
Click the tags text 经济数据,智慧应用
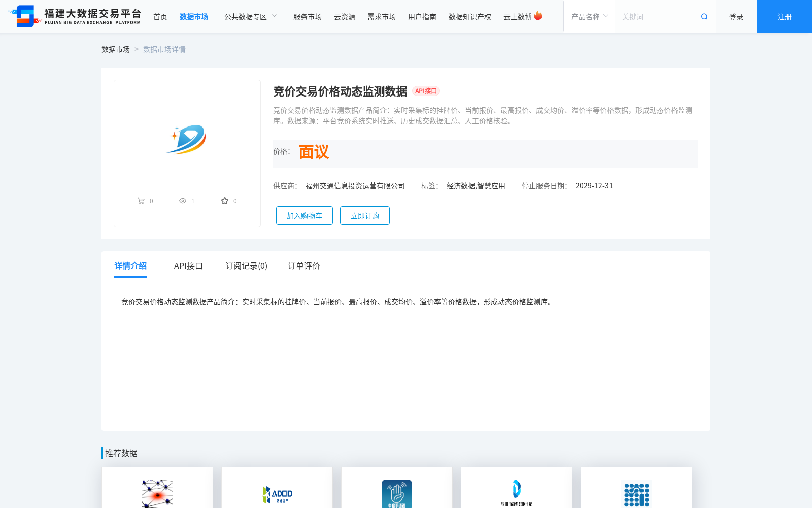(x=476, y=186)
